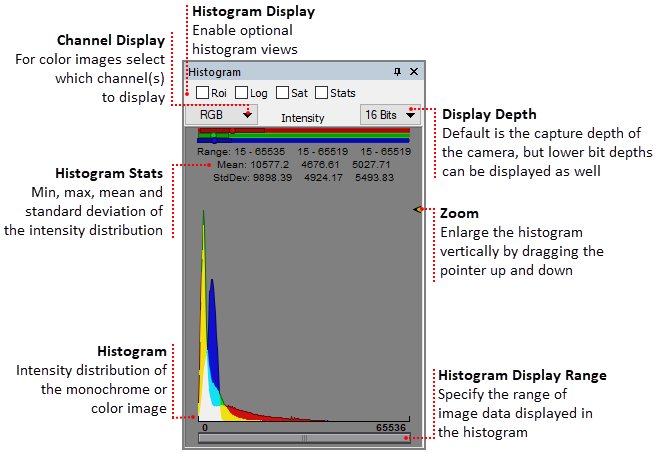Check the Sat option
Image resolution: width=656 pixels, height=458 pixels.
pos(282,93)
